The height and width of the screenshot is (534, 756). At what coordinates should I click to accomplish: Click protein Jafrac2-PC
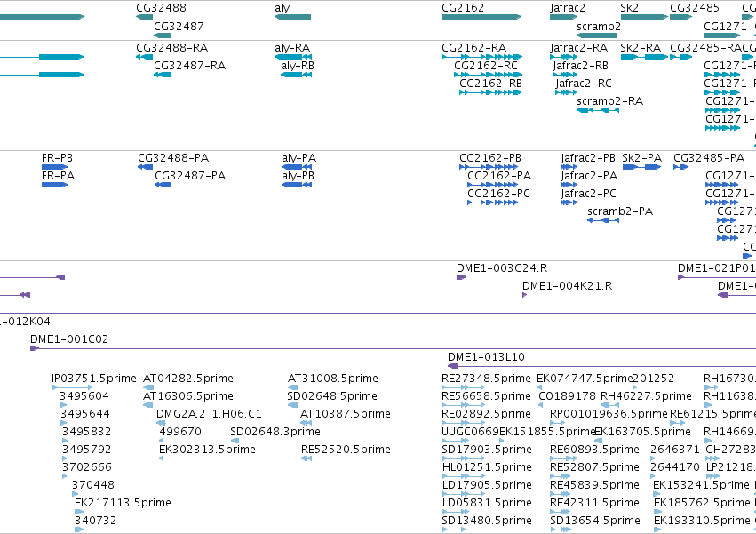tap(588, 194)
